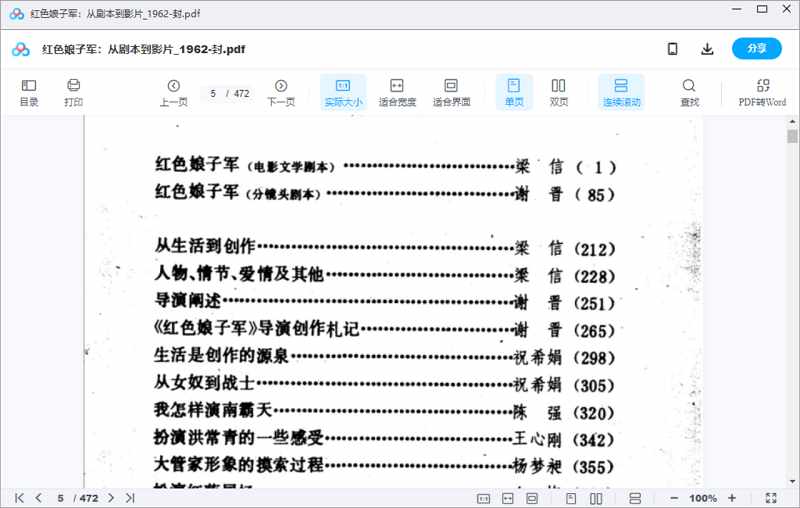800x508 pixels.
Task: Open the 查找 search tool
Action: coord(689,92)
